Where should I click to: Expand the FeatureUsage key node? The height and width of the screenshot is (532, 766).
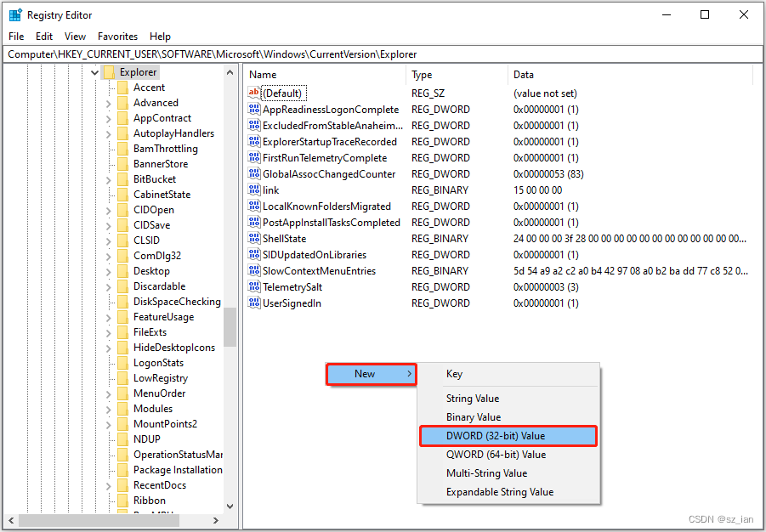pyautogui.click(x=109, y=317)
